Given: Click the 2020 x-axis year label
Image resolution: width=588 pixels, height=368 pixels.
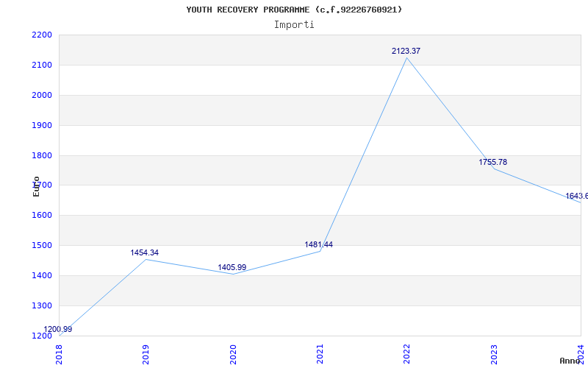Looking at the screenshot, I should click(233, 355).
